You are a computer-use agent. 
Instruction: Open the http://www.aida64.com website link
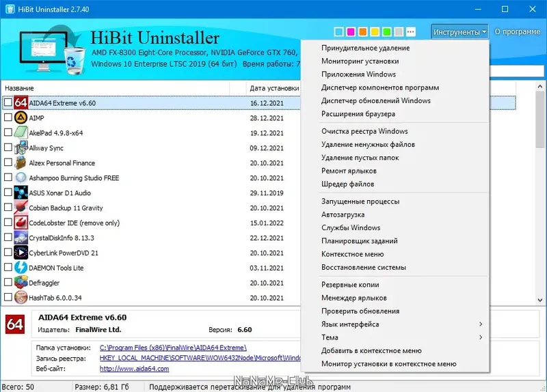point(134,369)
